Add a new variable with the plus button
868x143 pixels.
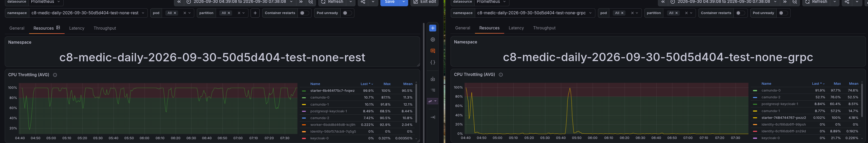click(x=255, y=13)
